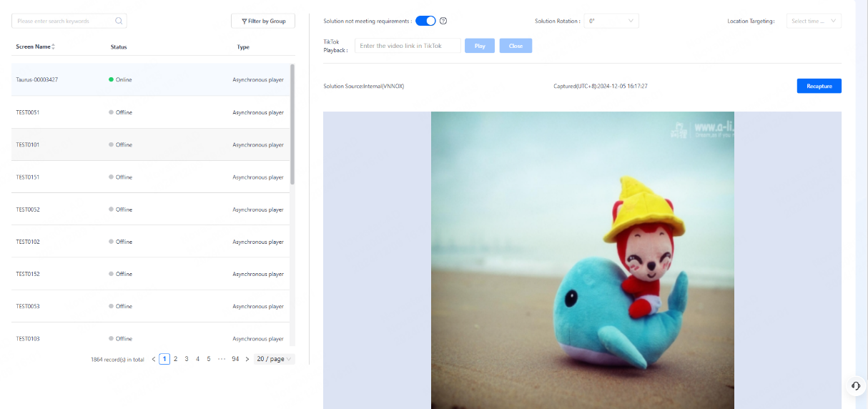Viewport: 868px width, 409px height.
Task: Click the screen list vertical scrollbar
Action: click(x=292, y=125)
